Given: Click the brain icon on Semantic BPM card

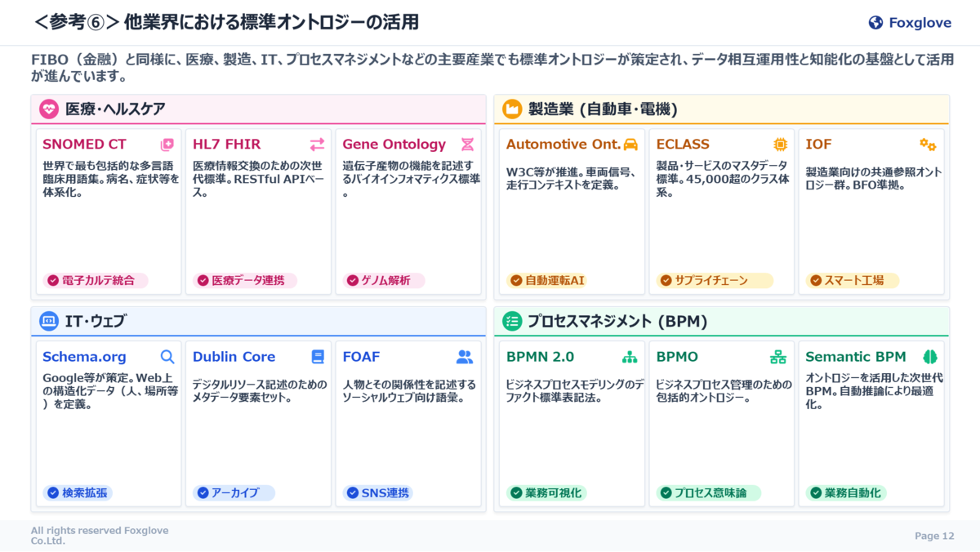Looking at the screenshot, I should coord(929,357).
